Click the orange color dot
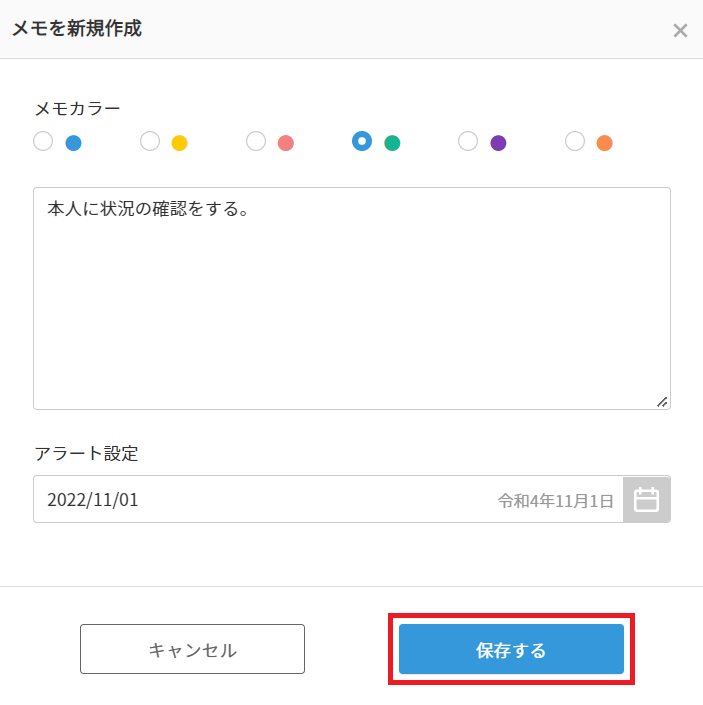The width and height of the screenshot is (703, 705). point(605,143)
